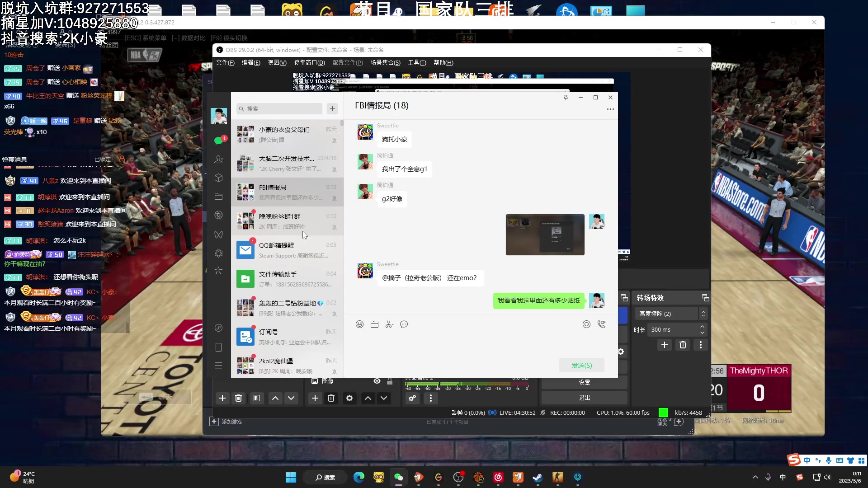Toggle the lock on 图像 source in OBS
This screenshot has height=488, width=868.
[390, 381]
